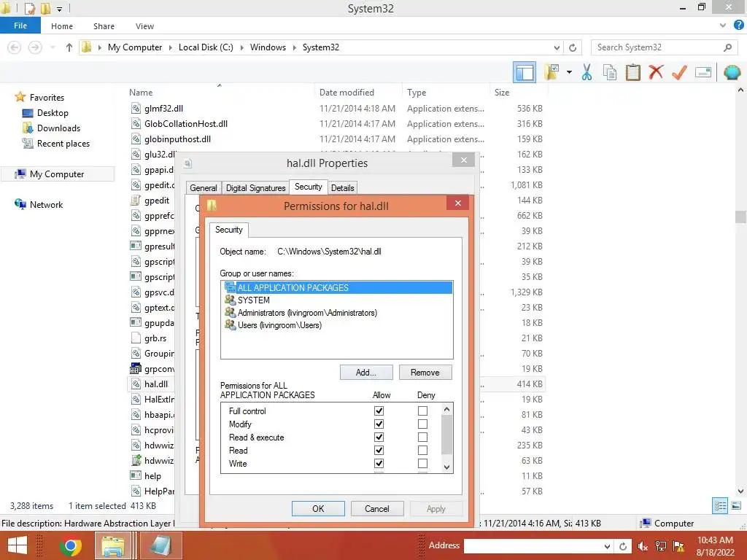
Task: Open Explorer Help question mark icon
Action: tap(738, 26)
